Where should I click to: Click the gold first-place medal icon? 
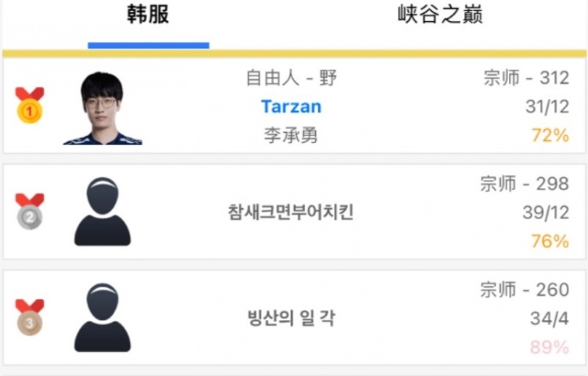point(30,105)
